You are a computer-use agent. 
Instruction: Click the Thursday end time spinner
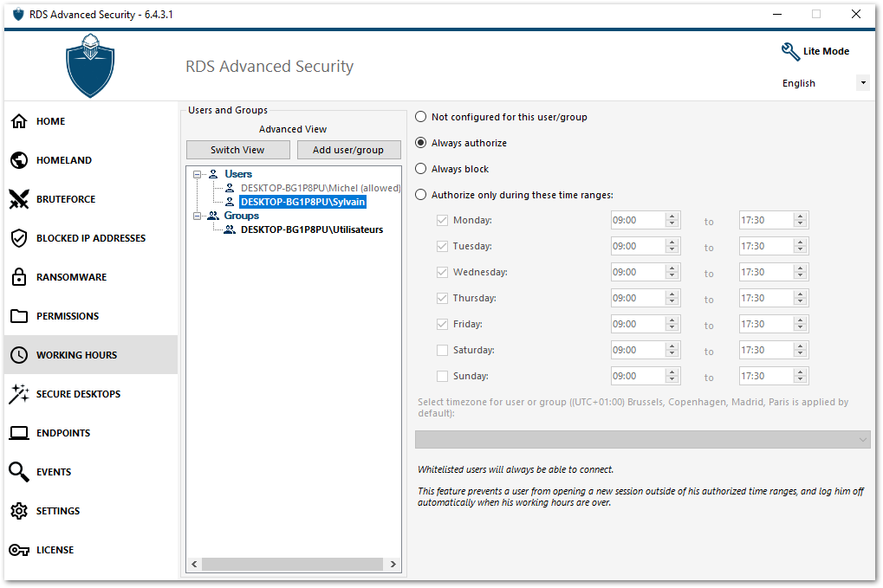pyautogui.click(x=800, y=298)
